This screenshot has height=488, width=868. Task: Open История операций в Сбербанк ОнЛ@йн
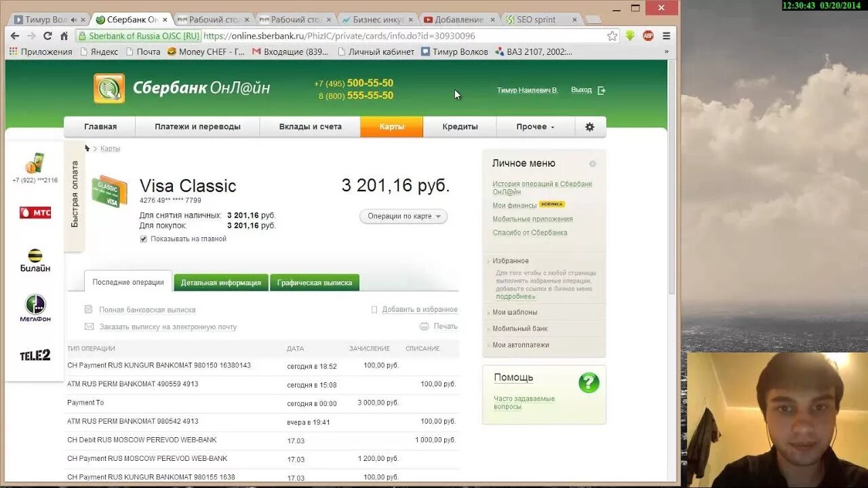coord(542,188)
